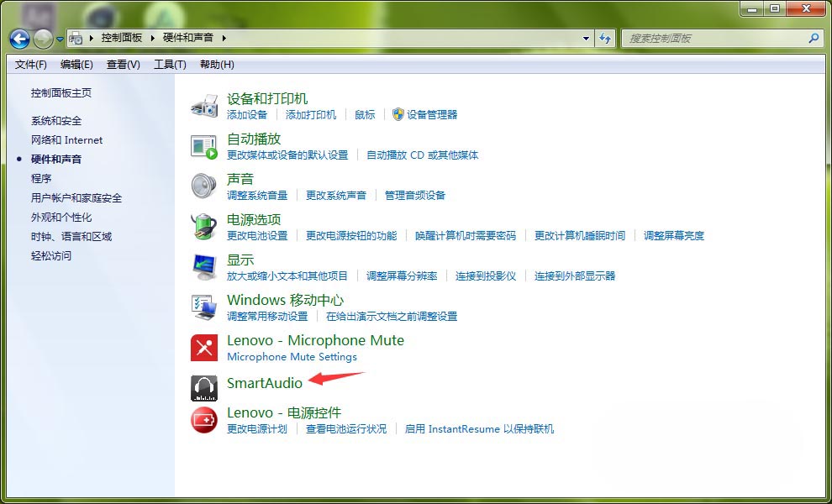This screenshot has height=504, width=832.
Task: Go to 控制面板主页 in sidebar
Action: (61, 93)
